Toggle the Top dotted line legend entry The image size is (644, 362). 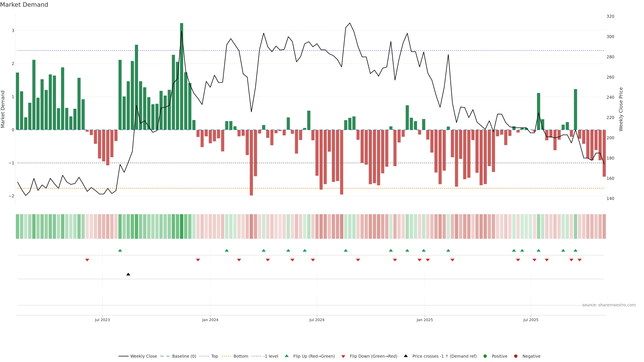point(214,356)
